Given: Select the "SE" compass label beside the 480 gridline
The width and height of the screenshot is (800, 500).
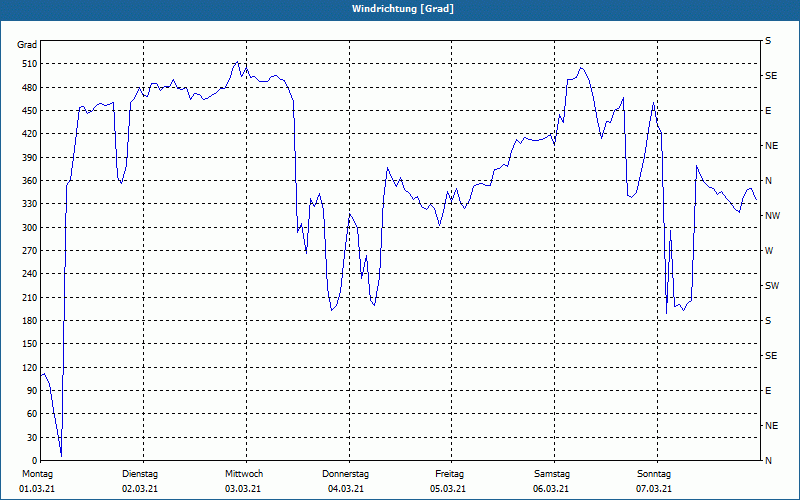Looking at the screenshot, I should point(771,76).
